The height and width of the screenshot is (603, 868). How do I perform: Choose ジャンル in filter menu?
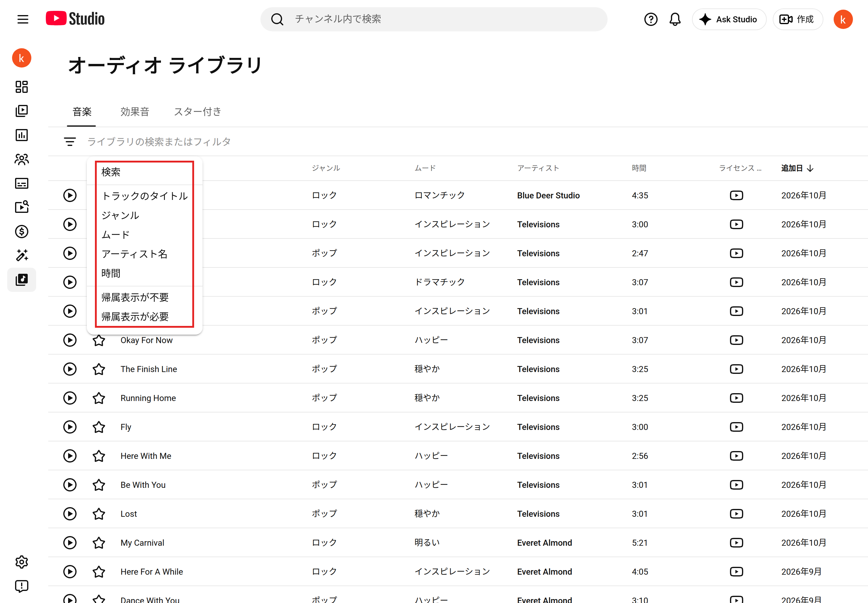[145, 215]
